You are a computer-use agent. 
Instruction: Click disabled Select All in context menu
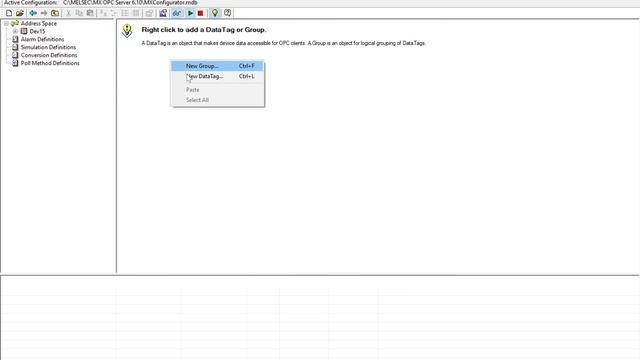point(217,100)
